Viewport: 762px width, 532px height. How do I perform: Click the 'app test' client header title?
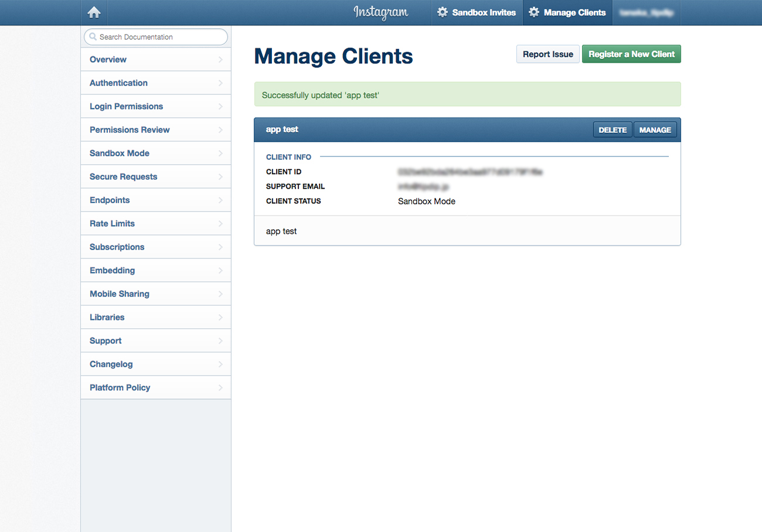(x=282, y=129)
